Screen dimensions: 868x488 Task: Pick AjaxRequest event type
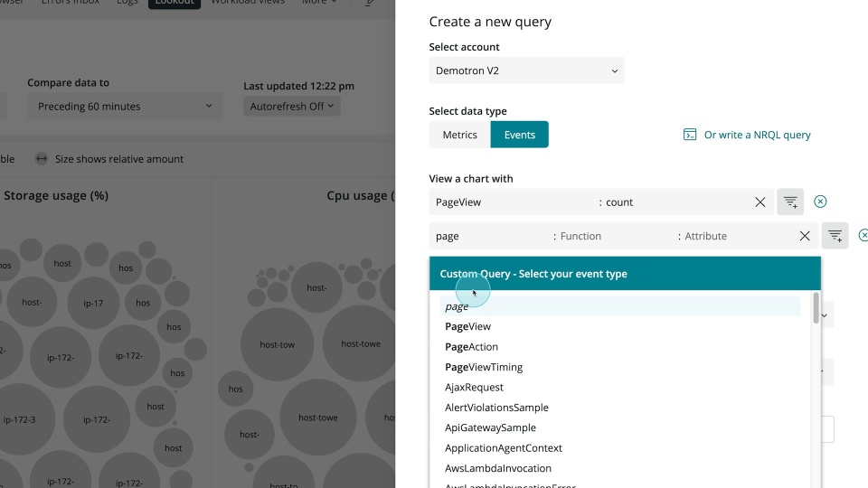tap(474, 388)
